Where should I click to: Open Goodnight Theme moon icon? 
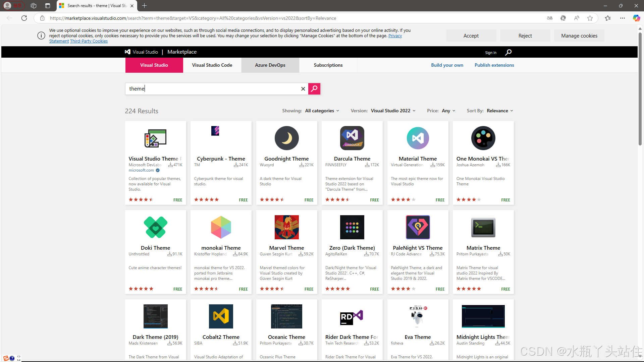[286, 138]
